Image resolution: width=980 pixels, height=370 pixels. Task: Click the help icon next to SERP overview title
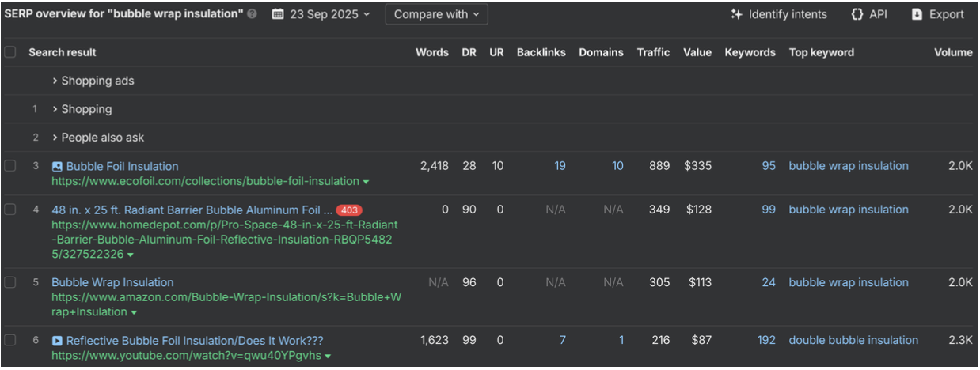point(252,14)
